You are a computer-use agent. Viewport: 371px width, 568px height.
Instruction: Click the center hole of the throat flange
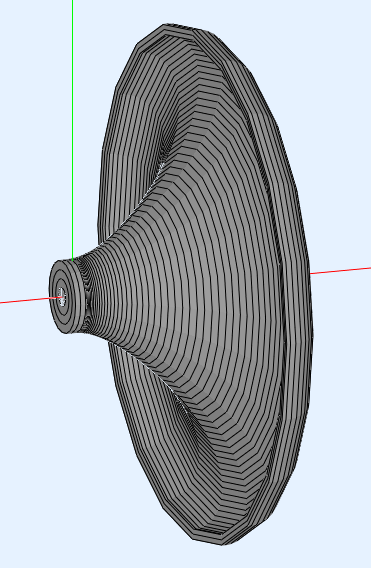pyautogui.click(x=62, y=296)
